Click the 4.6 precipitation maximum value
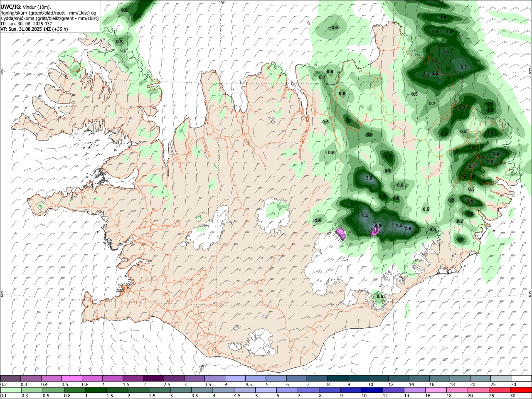Image resolution: width=532 pixels, height=399 pixels. (x=378, y=226)
